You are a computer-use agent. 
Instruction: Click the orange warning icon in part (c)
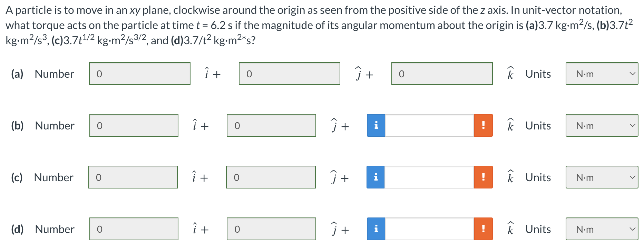point(483,177)
